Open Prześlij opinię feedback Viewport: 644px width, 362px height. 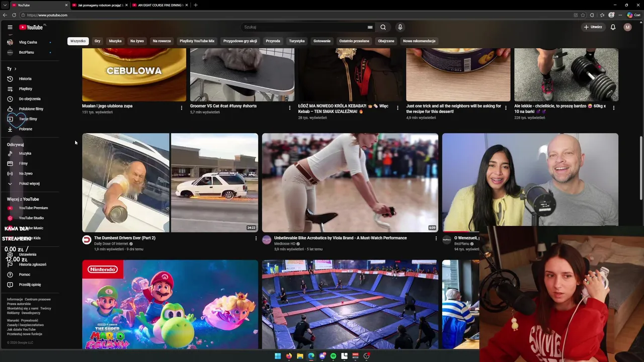click(x=30, y=285)
